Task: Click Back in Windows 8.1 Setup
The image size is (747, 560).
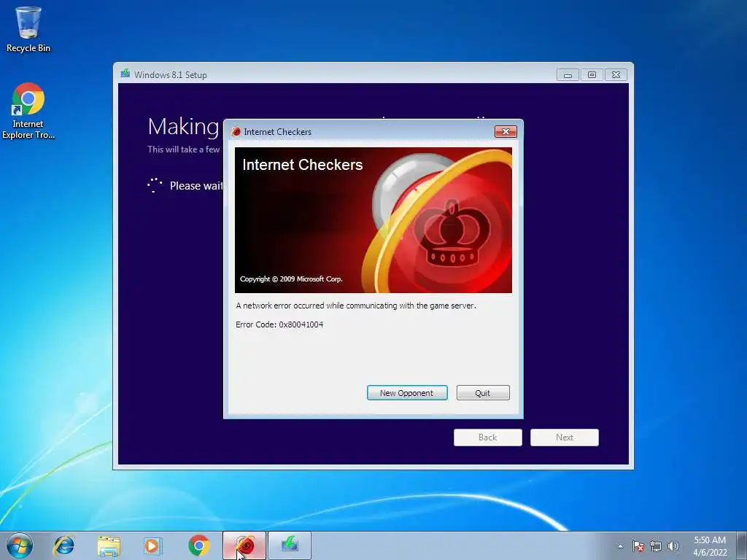Action: click(x=488, y=437)
